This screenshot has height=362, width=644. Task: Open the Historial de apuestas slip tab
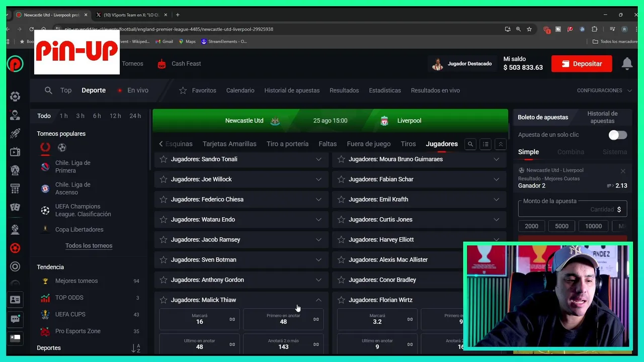pyautogui.click(x=602, y=117)
